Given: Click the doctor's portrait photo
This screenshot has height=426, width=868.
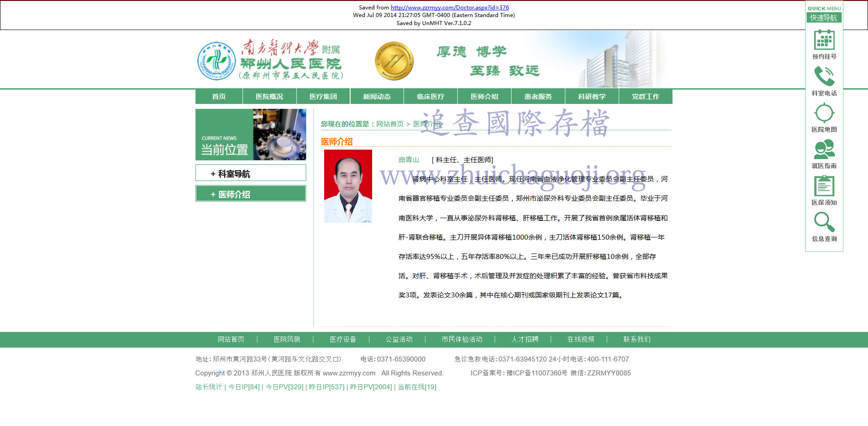Looking at the screenshot, I should [x=348, y=186].
